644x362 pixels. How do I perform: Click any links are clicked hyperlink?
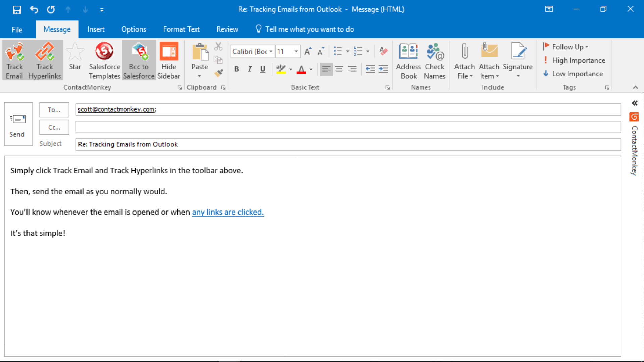pyautogui.click(x=228, y=212)
